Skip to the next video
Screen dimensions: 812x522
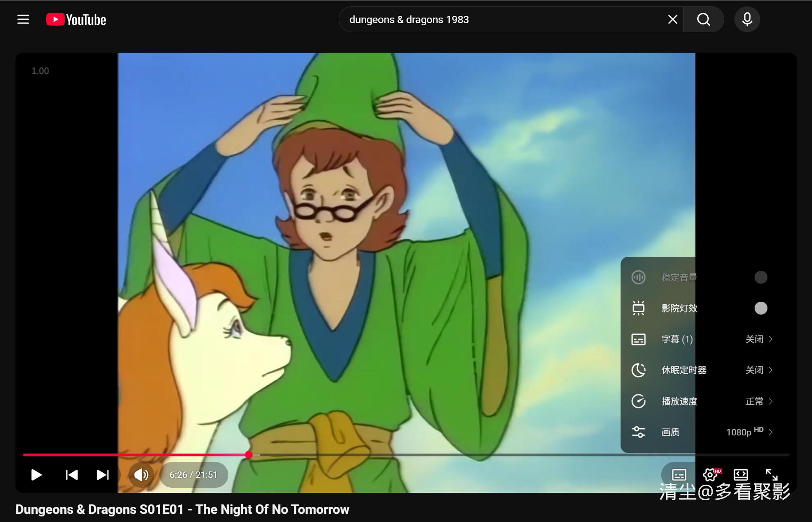[103, 475]
